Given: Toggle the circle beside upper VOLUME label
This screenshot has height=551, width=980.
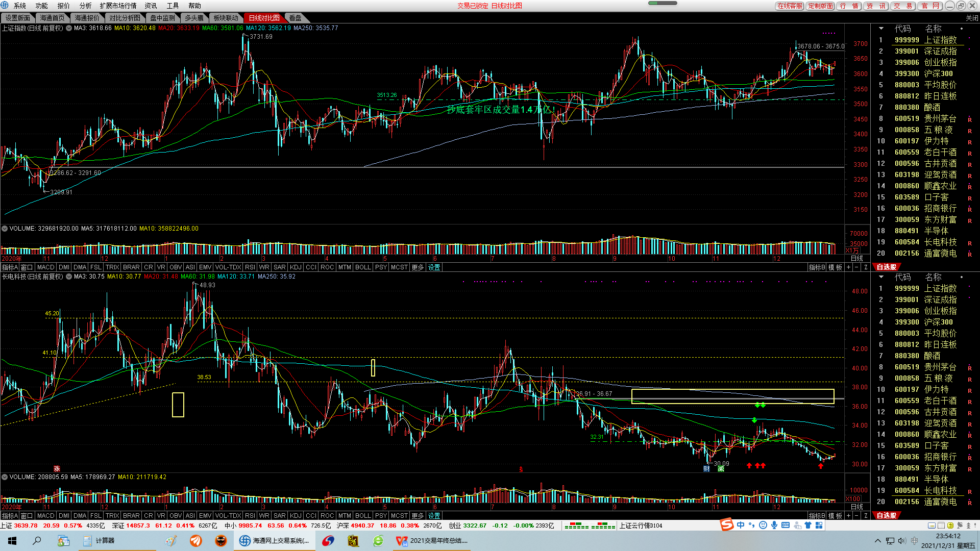Looking at the screenshot, I should click(x=5, y=229).
